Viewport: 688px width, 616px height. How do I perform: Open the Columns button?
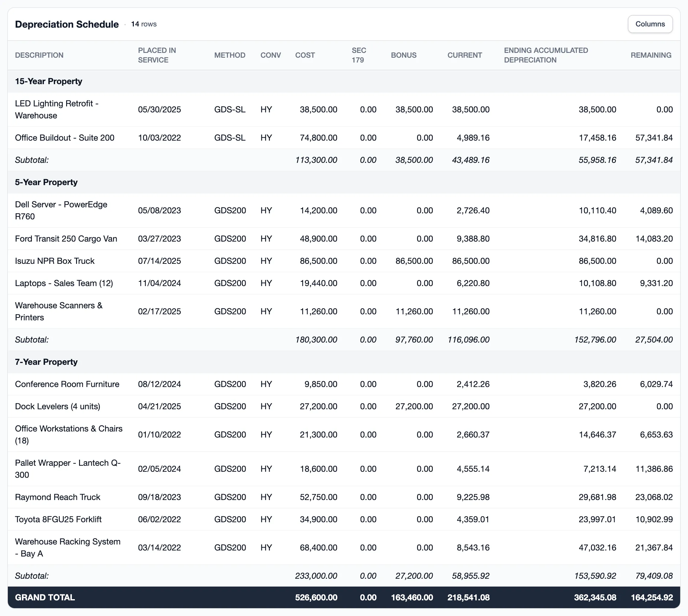pyautogui.click(x=650, y=24)
